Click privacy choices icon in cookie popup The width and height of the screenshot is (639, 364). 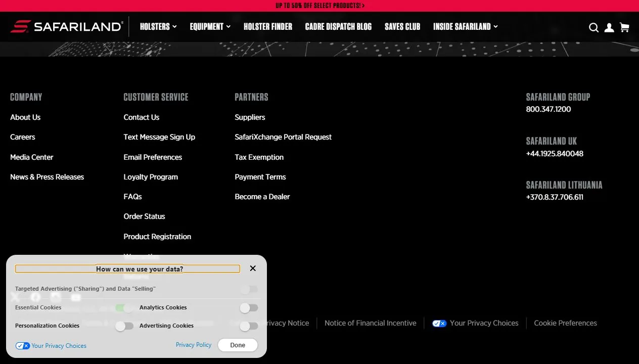(x=23, y=346)
